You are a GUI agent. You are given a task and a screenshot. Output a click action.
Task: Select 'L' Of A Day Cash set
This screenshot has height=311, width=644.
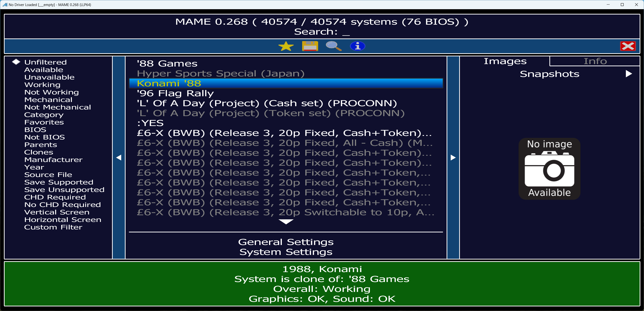point(286,103)
